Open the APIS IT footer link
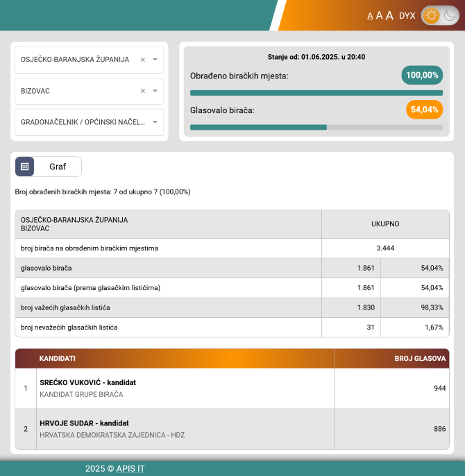Screen dimensions: 465x476 [x=130, y=468]
